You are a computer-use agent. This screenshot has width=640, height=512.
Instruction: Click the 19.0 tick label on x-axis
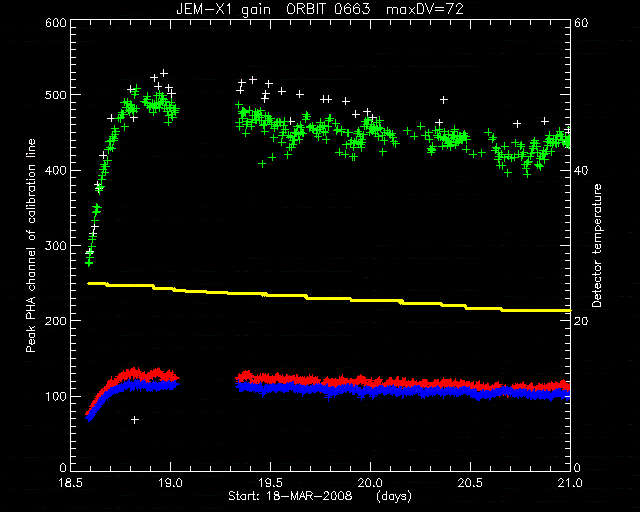tap(171, 483)
